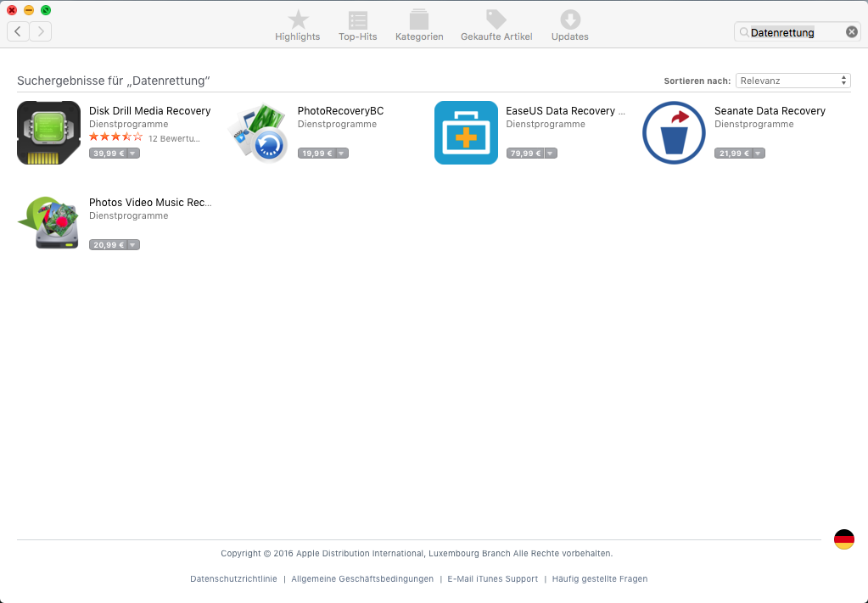Open PhotoRecoveryBC app icon
This screenshot has width=868, height=603.
pos(257,133)
